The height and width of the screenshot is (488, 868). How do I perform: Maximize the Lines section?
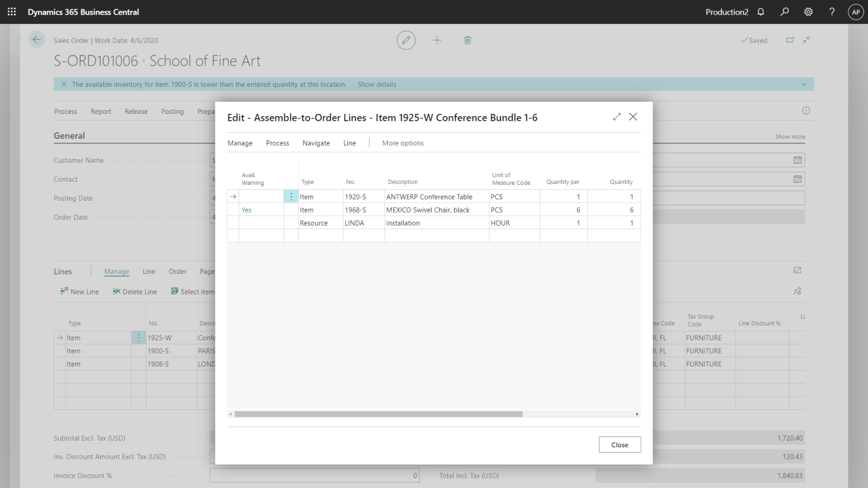tap(797, 270)
